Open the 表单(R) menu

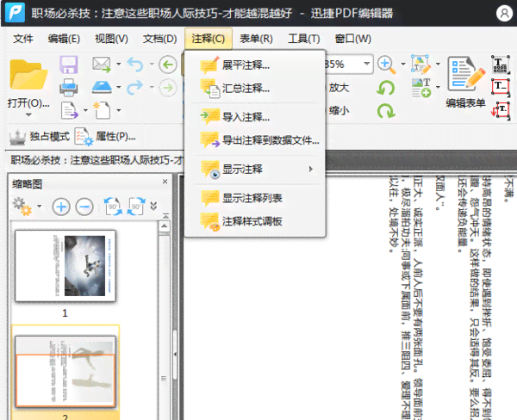[256, 39]
